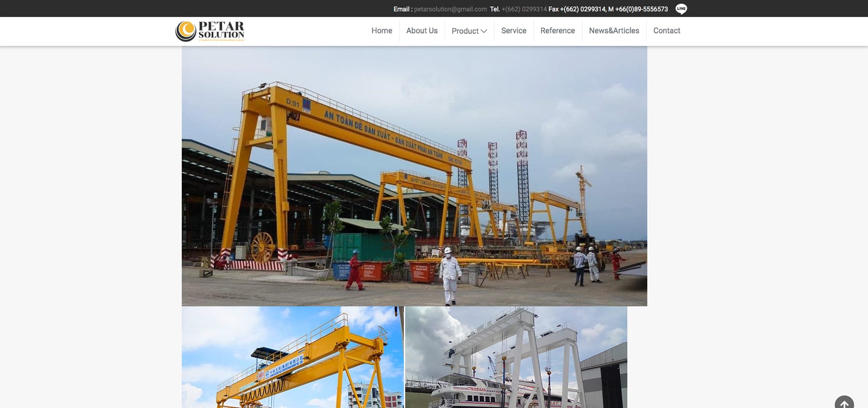
Task: Expand the Product menu chevron
Action: coord(484,31)
